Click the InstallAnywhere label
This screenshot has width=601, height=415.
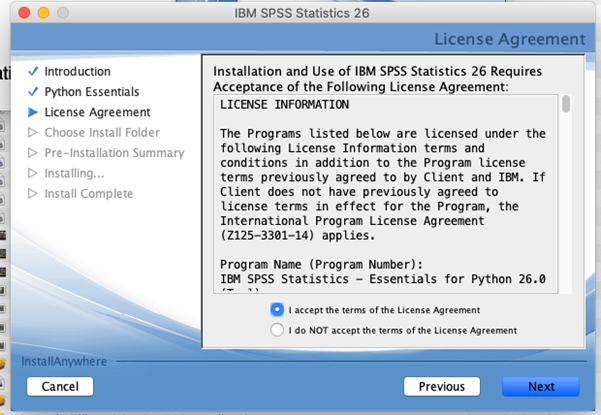[x=64, y=361]
